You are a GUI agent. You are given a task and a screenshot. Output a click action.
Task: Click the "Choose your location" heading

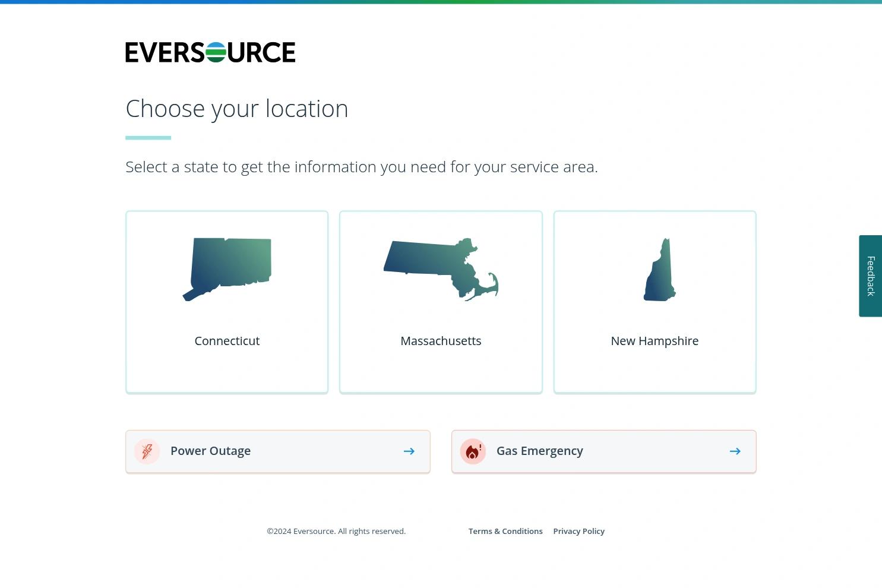pyautogui.click(x=237, y=109)
